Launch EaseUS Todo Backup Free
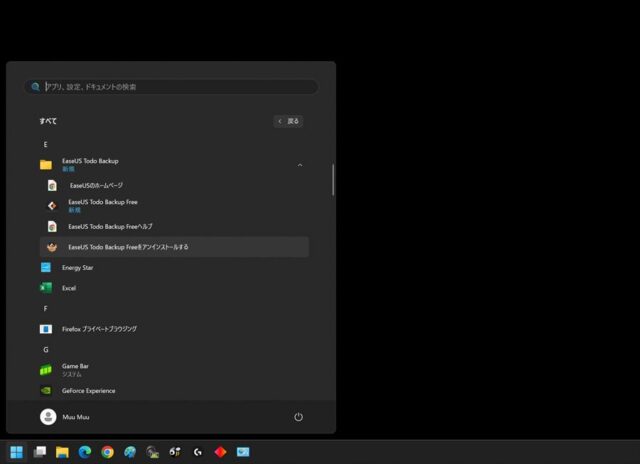 pyautogui.click(x=174, y=206)
